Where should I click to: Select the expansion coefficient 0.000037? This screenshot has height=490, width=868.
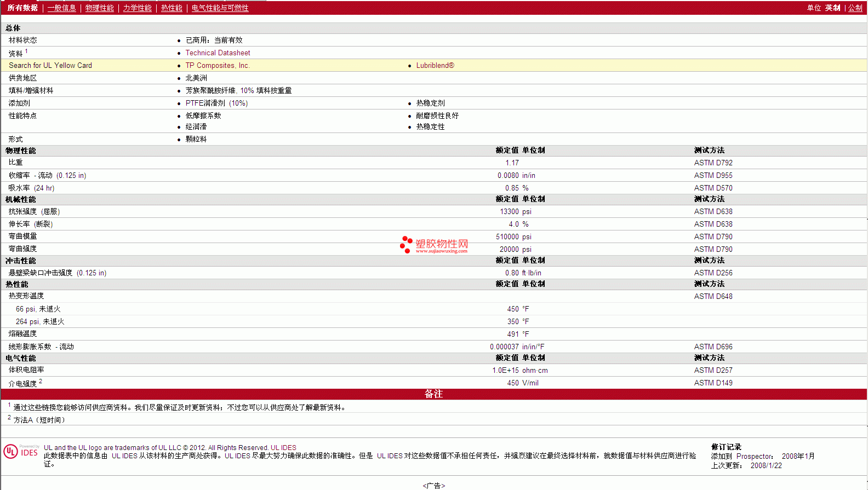tap(504, 347)
